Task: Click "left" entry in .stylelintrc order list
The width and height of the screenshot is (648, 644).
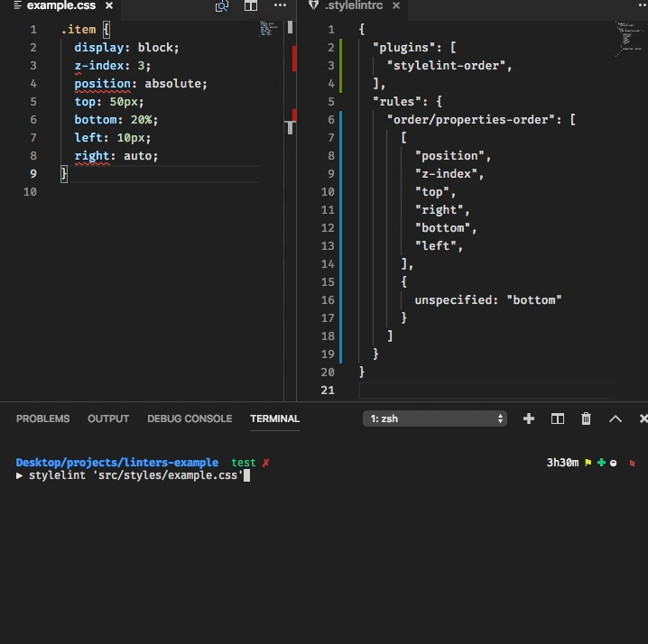Action: [x=435, y=246]
